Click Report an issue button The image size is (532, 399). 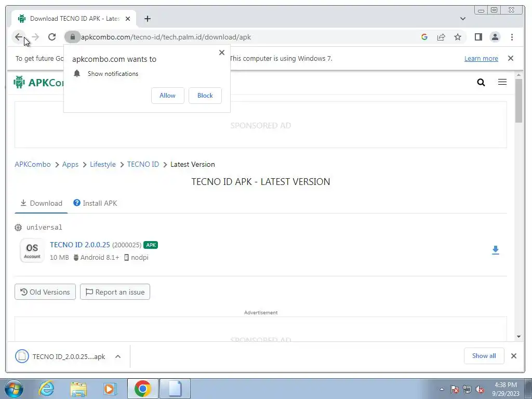coord(115,292)
